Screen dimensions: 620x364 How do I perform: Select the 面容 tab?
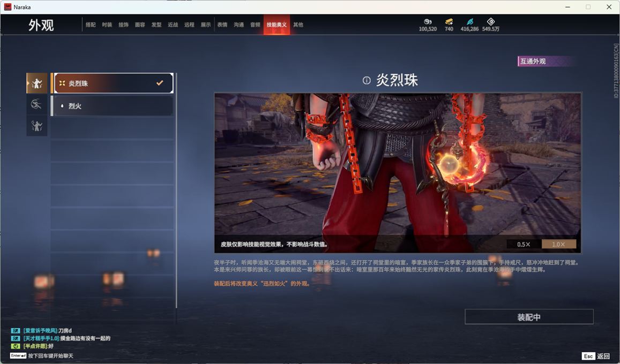140,25
